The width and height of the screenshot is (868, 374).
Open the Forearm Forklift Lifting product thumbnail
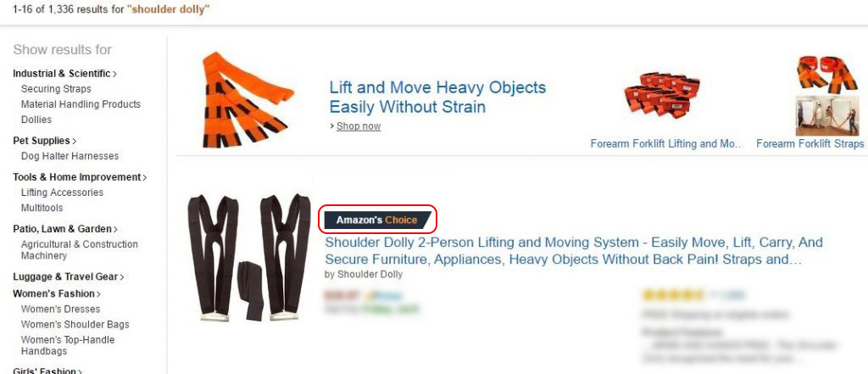[662, 94]
